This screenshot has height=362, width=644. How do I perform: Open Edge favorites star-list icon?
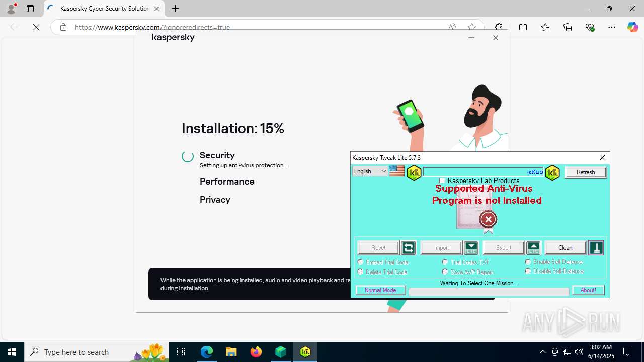click(x=545, y=27)
